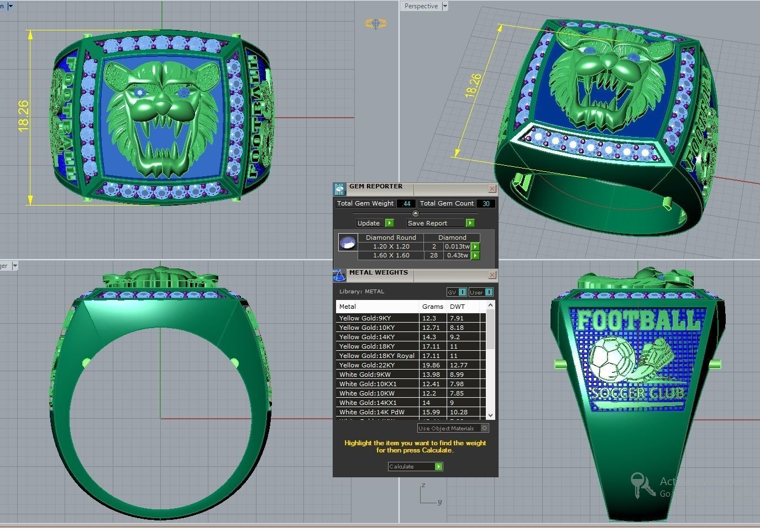The height and width of the screenshot is (532, 760).
Task: Collapse Gem Reporter with the up-arrow handle
Action: [416, 213]
